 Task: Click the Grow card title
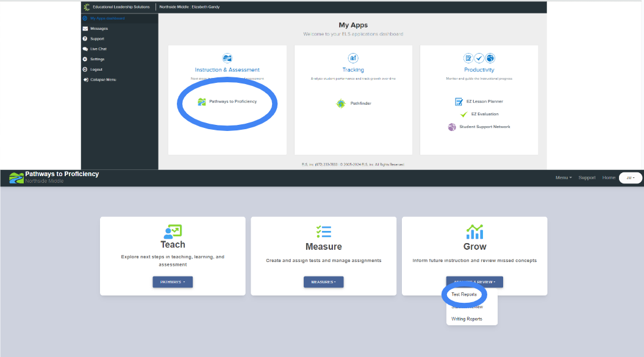pos(475,247)
